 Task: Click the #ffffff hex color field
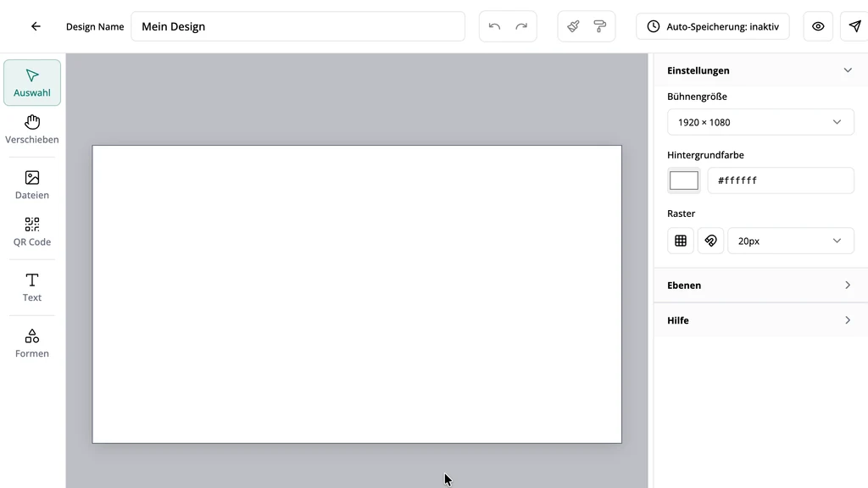point(781,180)
